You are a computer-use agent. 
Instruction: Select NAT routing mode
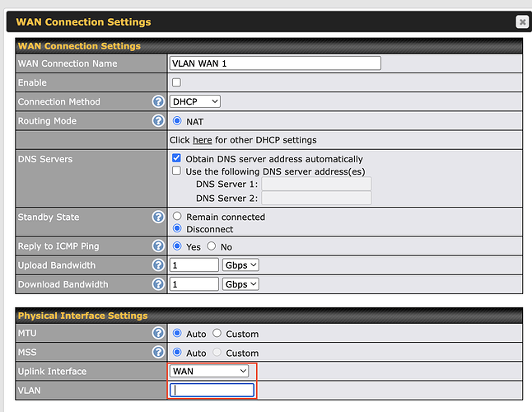(x=177, y=121)
